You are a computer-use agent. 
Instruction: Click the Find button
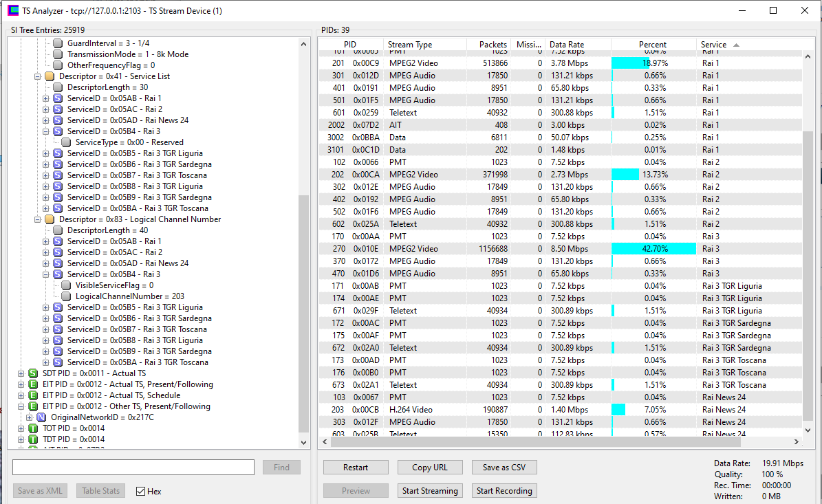click(x=281, y=468)
